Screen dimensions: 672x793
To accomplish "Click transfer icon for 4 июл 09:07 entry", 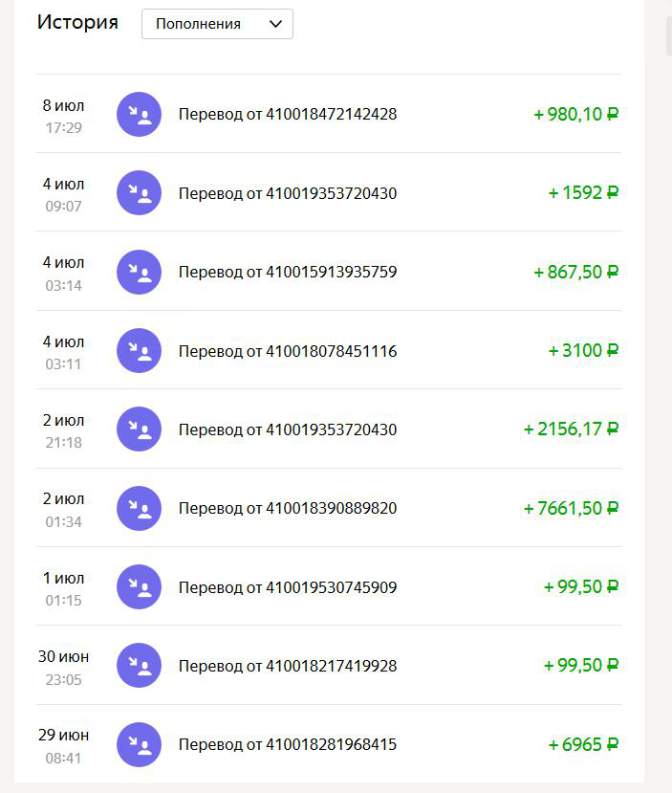I will pyautogui.click(x=139, y=192).
